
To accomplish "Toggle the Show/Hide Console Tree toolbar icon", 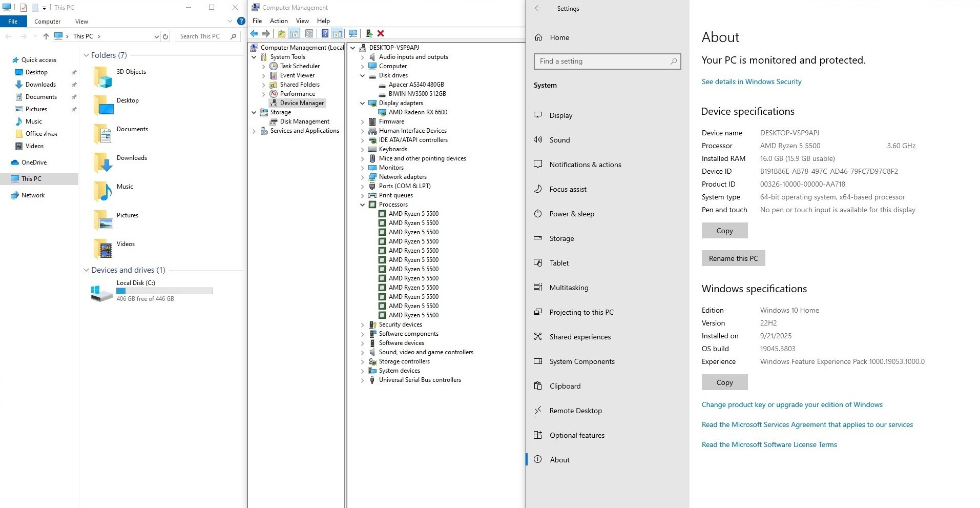I will pyautogui.click(x=294, y=33).
